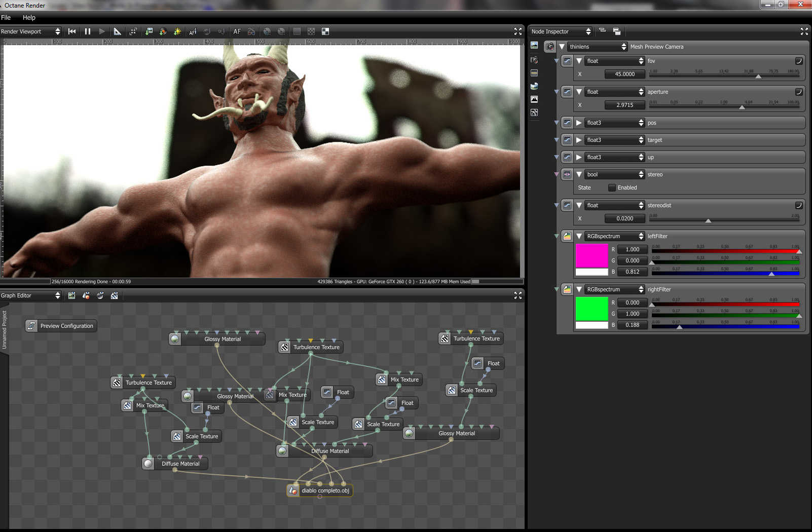The image size is (812, 532).
Task: Open the stereo bool type dropdown
Action: click(615, 174)
